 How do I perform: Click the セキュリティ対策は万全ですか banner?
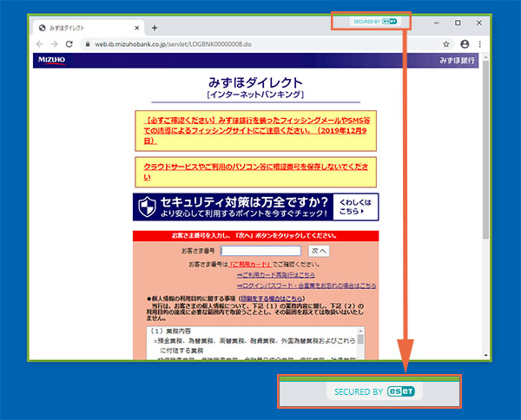click(x=256, y=207)
